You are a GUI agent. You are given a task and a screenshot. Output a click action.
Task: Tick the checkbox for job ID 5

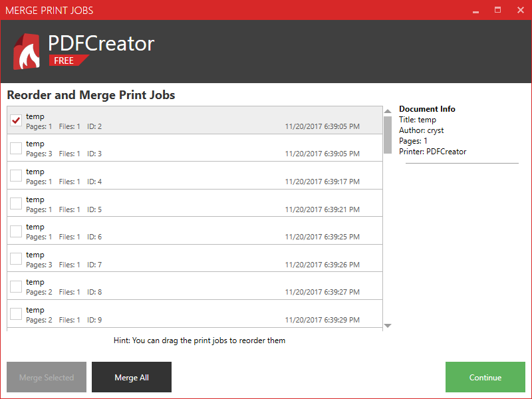[17, 203]
